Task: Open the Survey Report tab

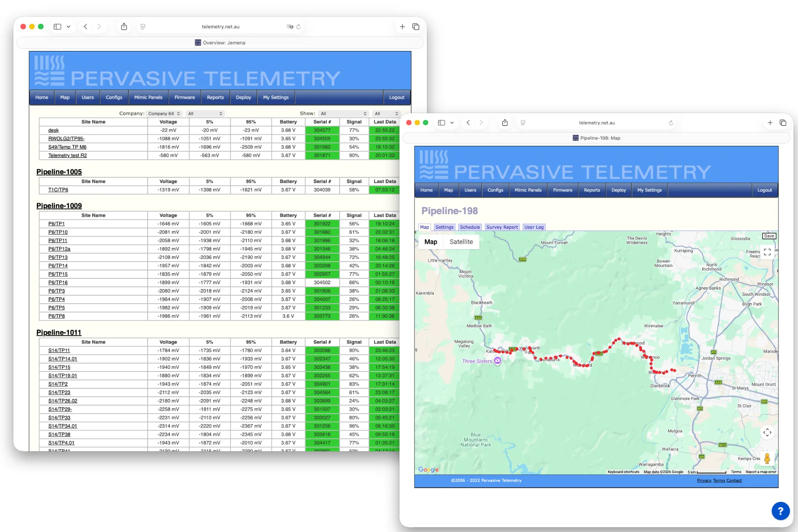Action: pos(502,227)
